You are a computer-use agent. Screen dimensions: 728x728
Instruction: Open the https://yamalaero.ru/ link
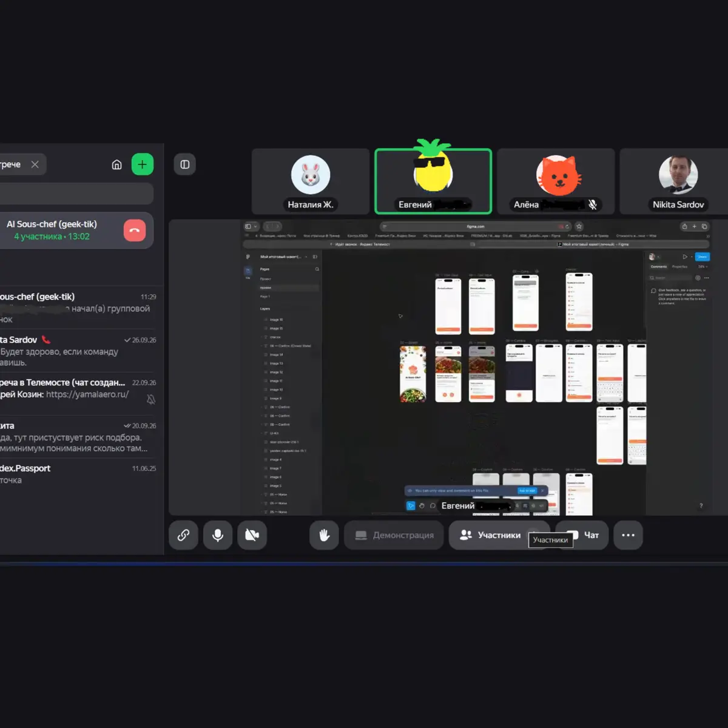pyautogui.click(x=87, y=394)
